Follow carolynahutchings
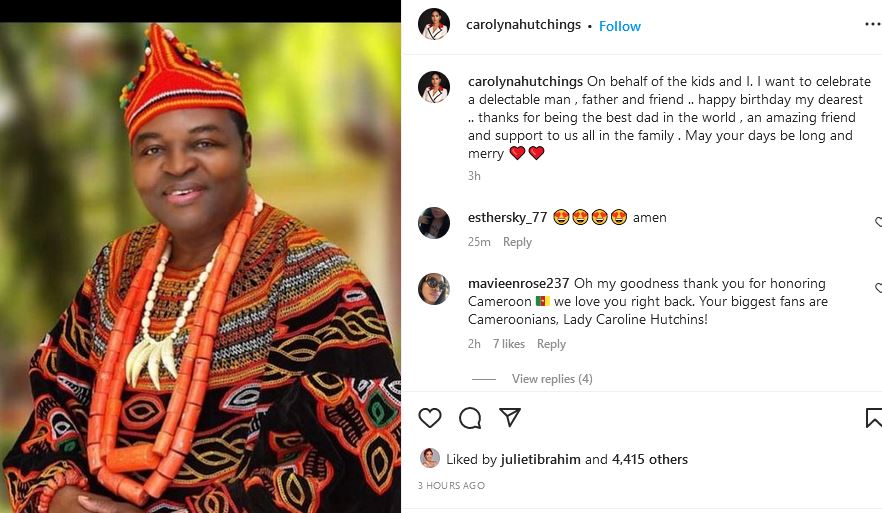 [620, 26]
